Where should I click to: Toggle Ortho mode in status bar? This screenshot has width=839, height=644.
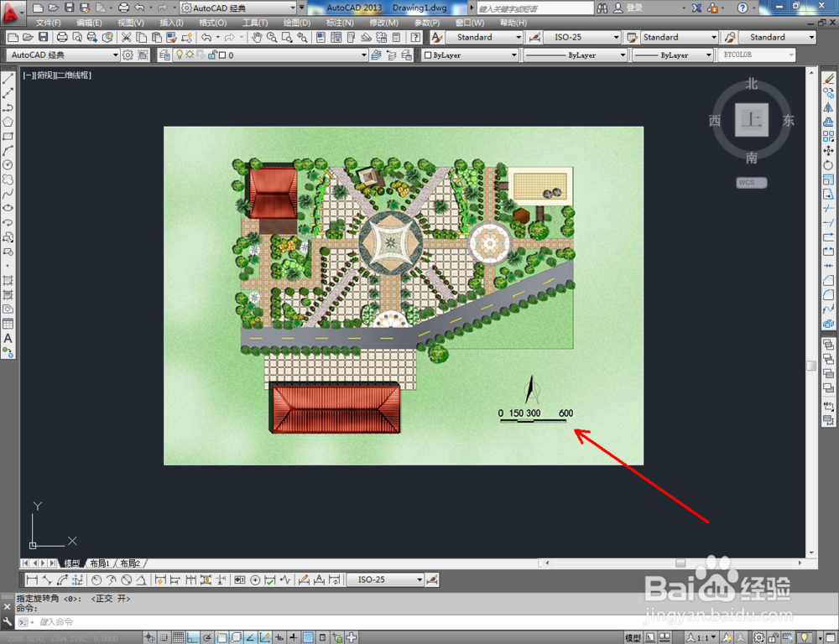coord(193,637)
